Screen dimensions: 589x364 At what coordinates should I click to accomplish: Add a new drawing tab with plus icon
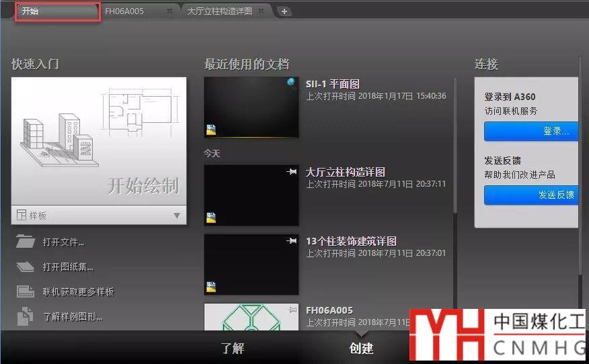click(x=284, y=11)
